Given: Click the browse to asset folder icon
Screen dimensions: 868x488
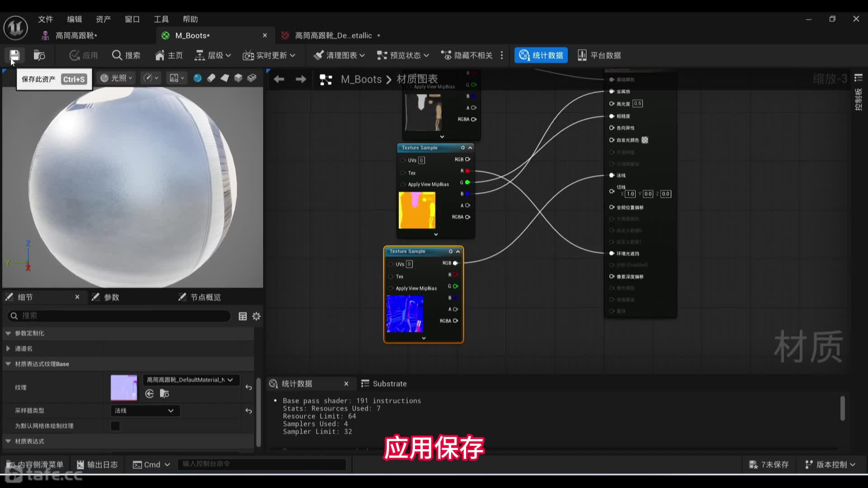Looking at the screenshot, I should click(x=39, y=55).
